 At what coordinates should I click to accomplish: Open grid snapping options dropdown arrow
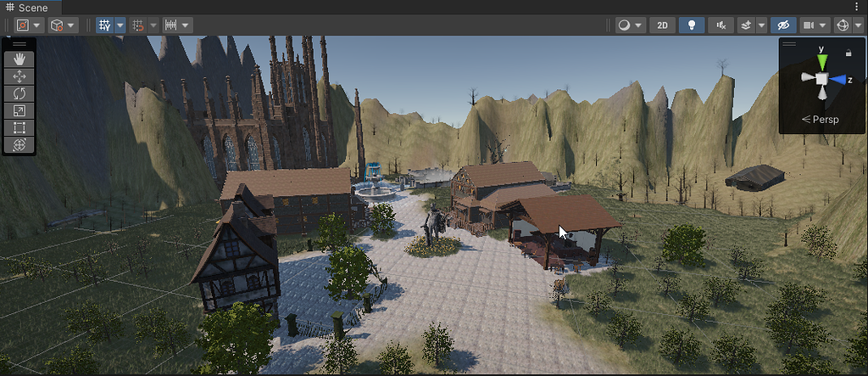[153, 25]
